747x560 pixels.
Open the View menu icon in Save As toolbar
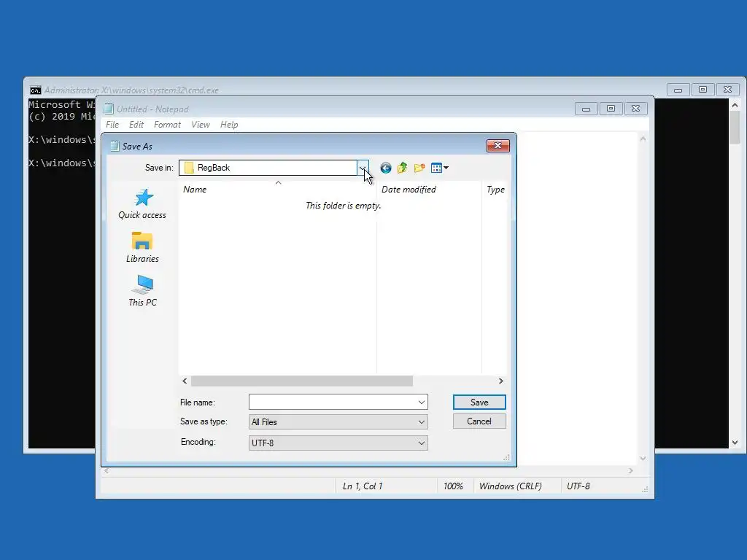coord(439,168)
